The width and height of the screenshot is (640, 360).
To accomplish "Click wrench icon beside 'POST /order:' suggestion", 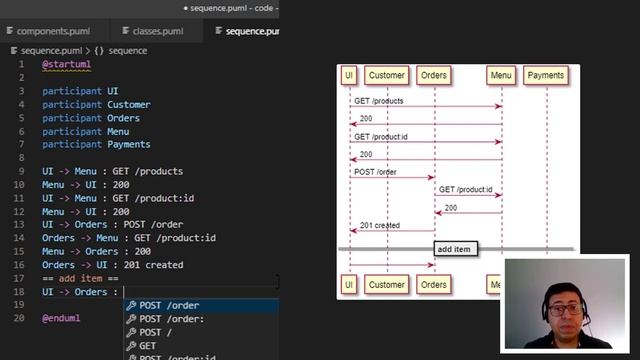I will (x=131, y=319).
